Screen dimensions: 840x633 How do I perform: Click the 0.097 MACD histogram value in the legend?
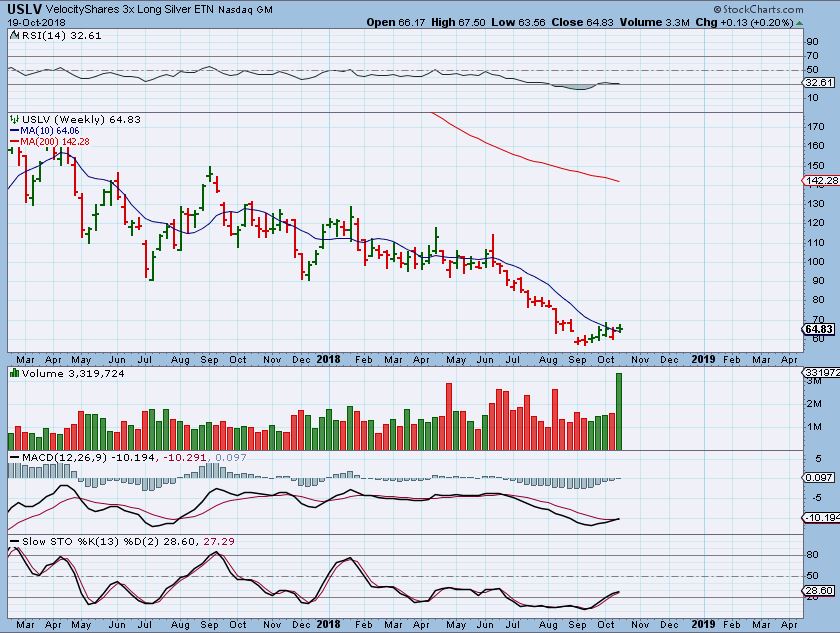tap(230, 458)
